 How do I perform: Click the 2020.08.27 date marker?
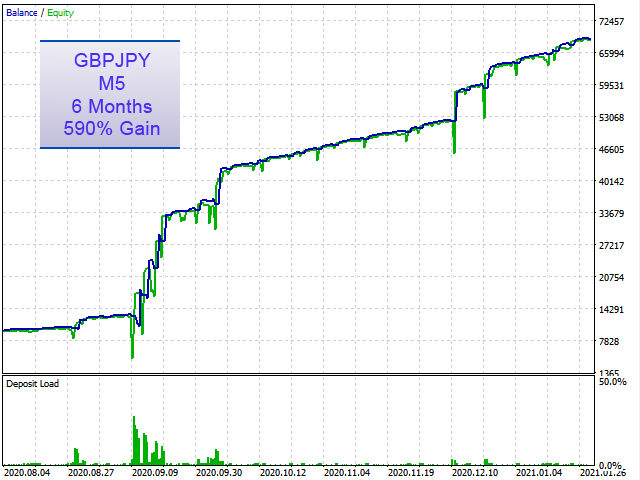click(x=91, y=472)
